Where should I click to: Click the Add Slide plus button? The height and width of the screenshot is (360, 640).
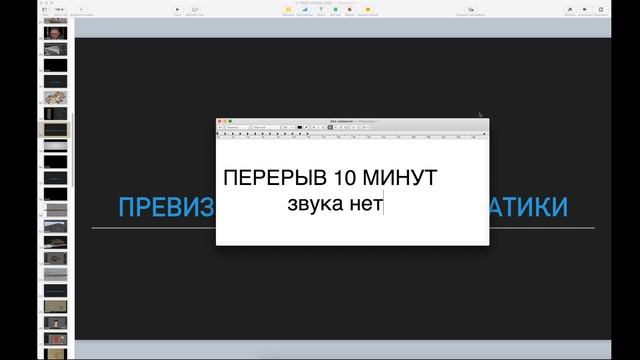[81, 9]
